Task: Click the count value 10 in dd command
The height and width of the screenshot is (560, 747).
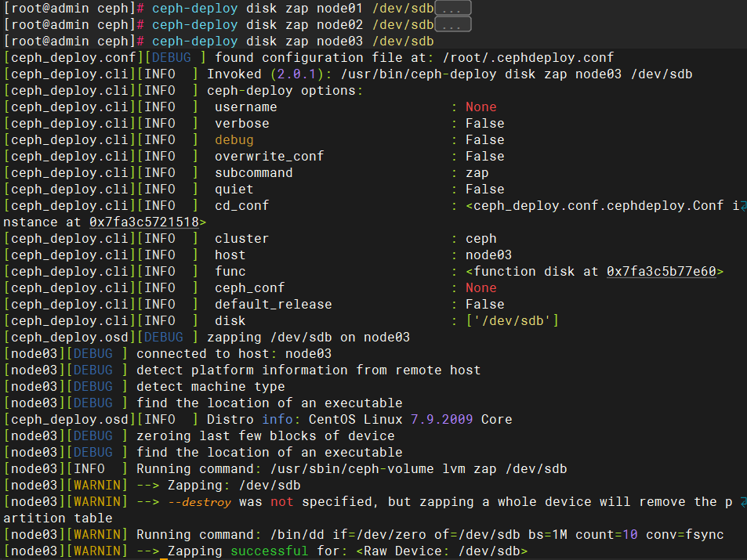Action: click(x=629, y=535)
